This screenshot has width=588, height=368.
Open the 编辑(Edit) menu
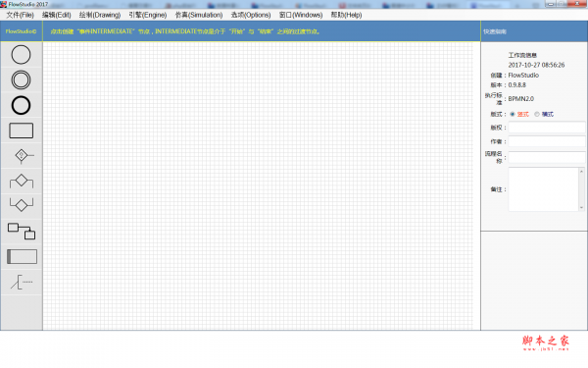click(56, 15)
